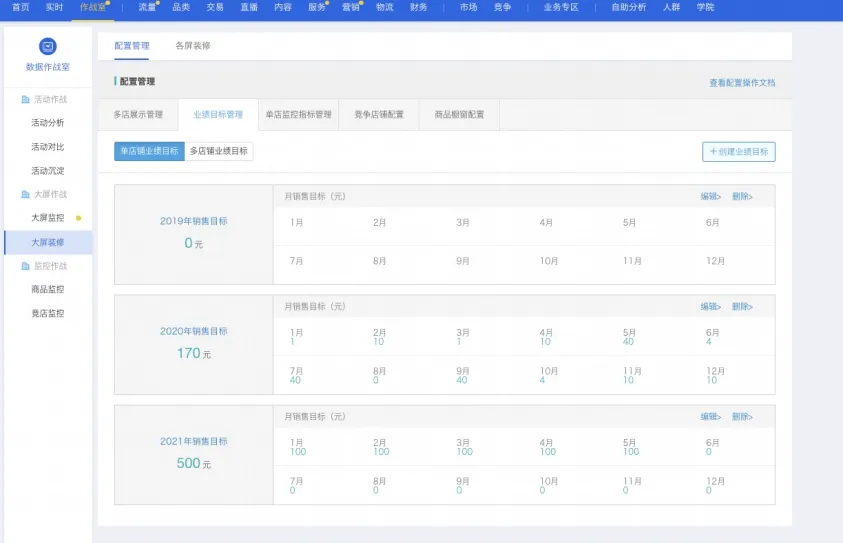Delete the 2020 sales target via 删除
The width and height of the screenshot is (843, 543).
[742, 306]
